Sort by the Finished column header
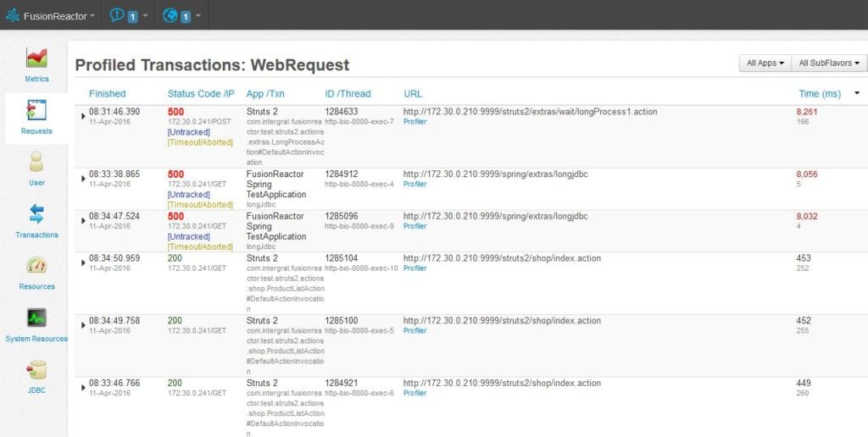 click(108, 94)
